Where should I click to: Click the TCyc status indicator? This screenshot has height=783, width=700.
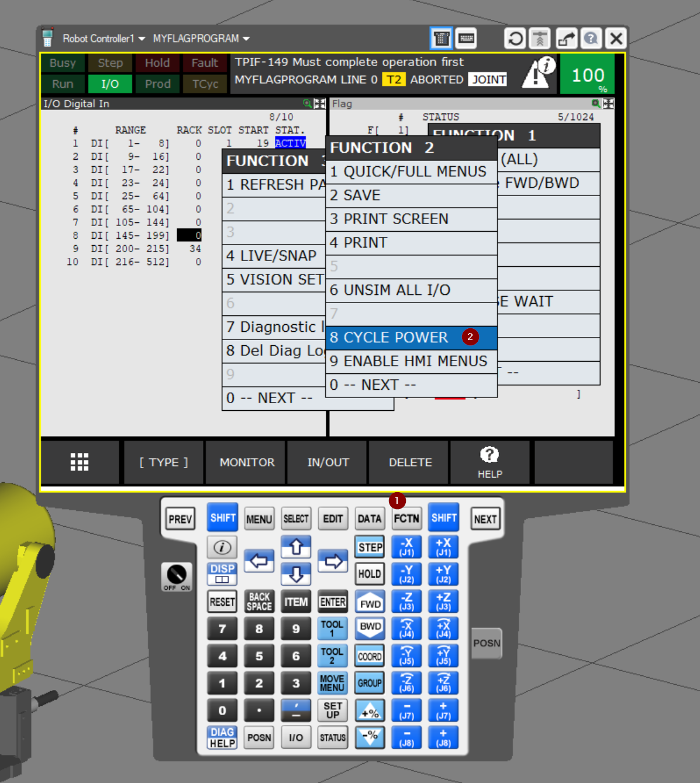point(205,84)
